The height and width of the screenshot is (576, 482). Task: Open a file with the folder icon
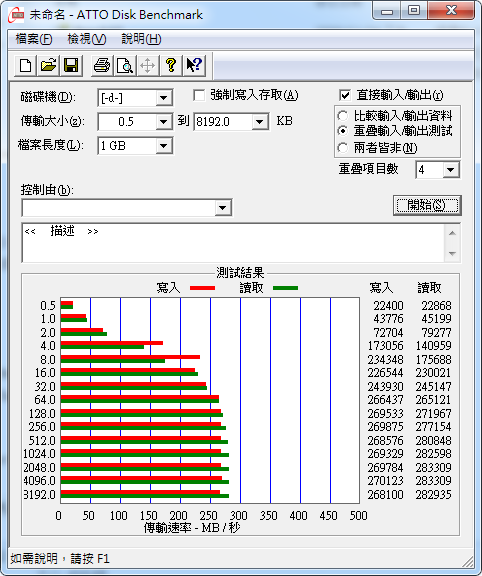[x=48, y=66]
